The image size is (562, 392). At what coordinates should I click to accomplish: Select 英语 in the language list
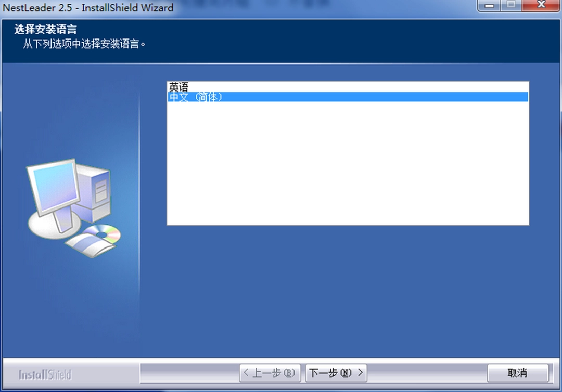[348, 87]
